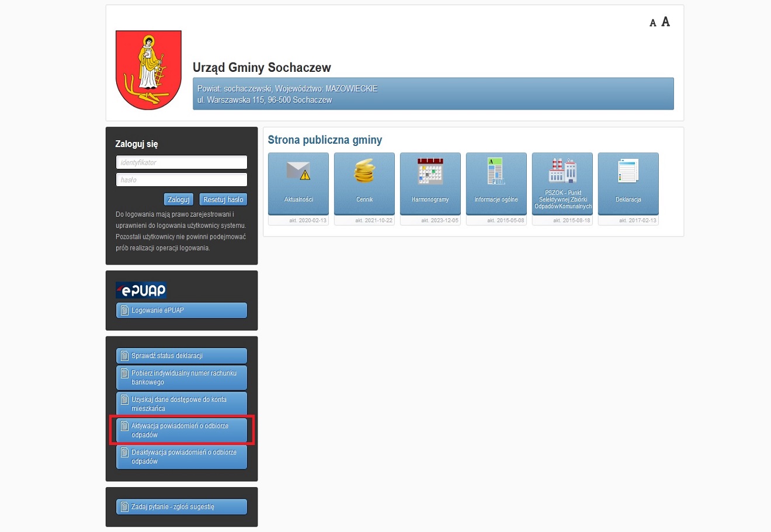Click the ePUAP logo
Image resolution: width=771 pixels, height=532 pixels.
[141, 290]
